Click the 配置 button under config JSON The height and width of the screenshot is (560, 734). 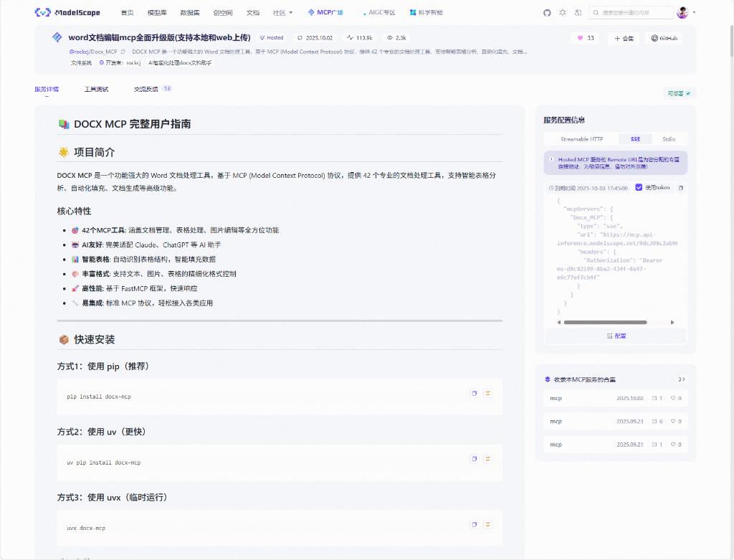point(616,336)
